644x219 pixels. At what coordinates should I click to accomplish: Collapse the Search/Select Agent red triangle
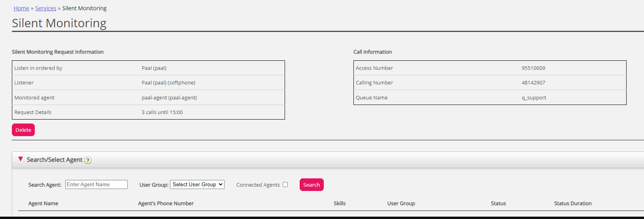(x=21, y=159)
